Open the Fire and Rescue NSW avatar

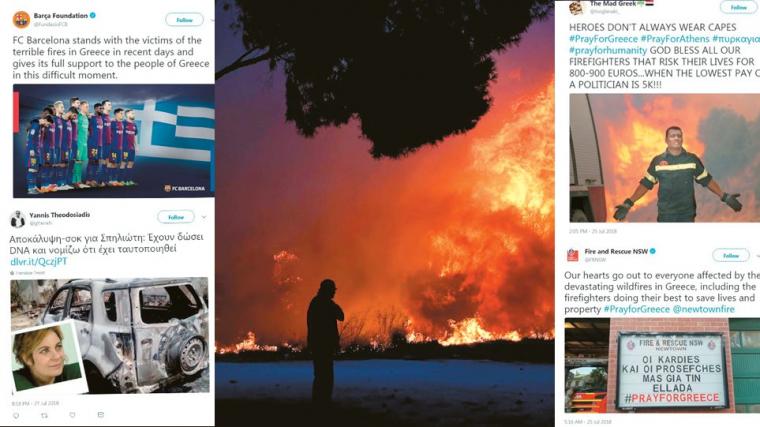[x=573, y=255]
